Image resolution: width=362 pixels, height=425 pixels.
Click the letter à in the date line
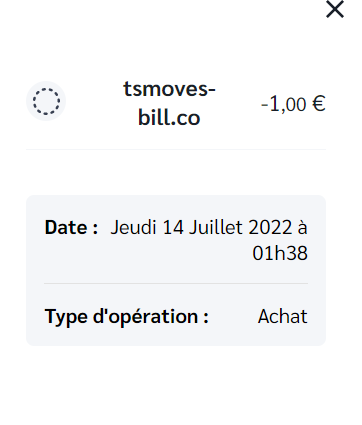coord(302,228)
